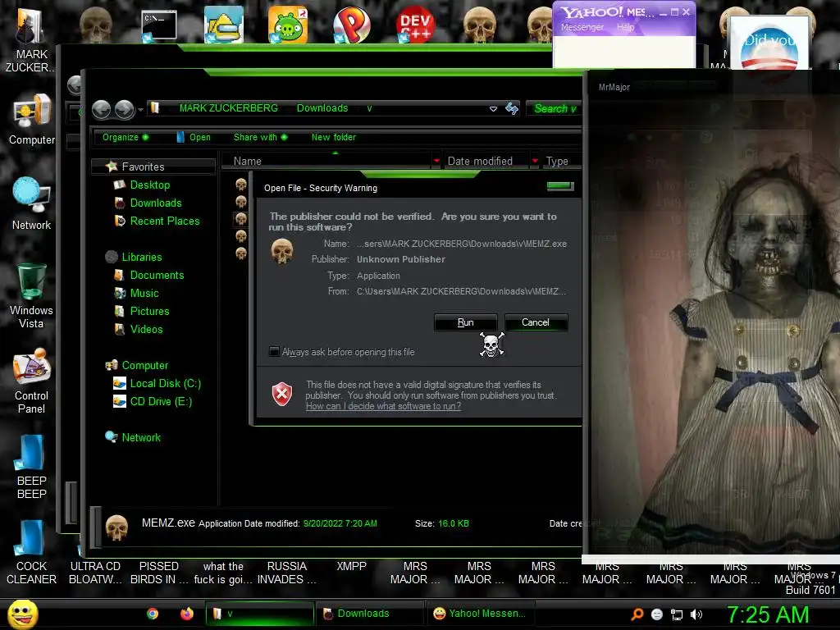
Task: Switch to Yahoo! Messenger taskbar button
Action: point(481,614)
